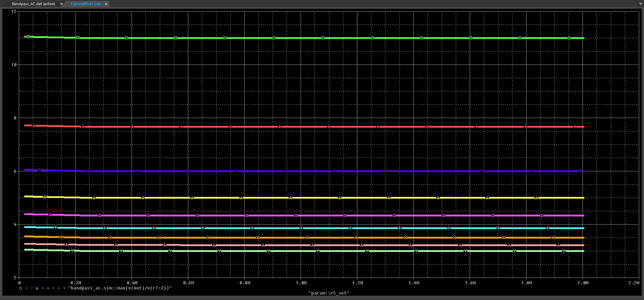Select the red diamond legend symbol
This screenshot has height=300, width=644.
[26, 288]
